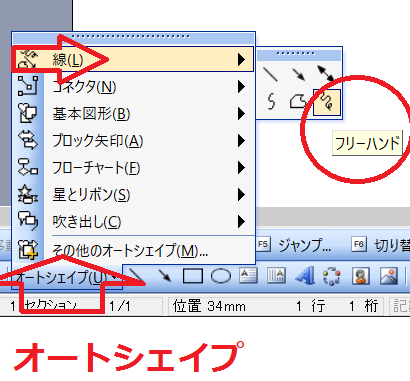This screenshot has height=381, width=410.
Task: Click the lines category icon beside 線(L)
Action: click(28, 60)
